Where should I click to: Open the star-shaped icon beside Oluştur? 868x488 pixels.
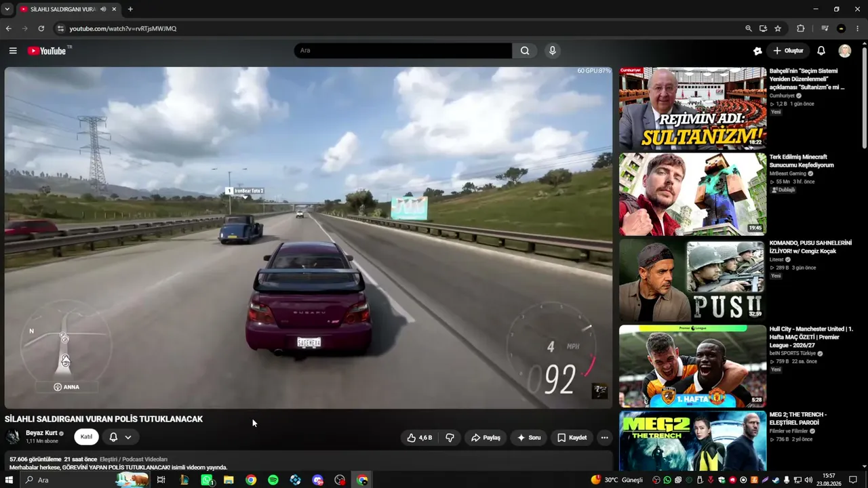(x=757, y=51)
